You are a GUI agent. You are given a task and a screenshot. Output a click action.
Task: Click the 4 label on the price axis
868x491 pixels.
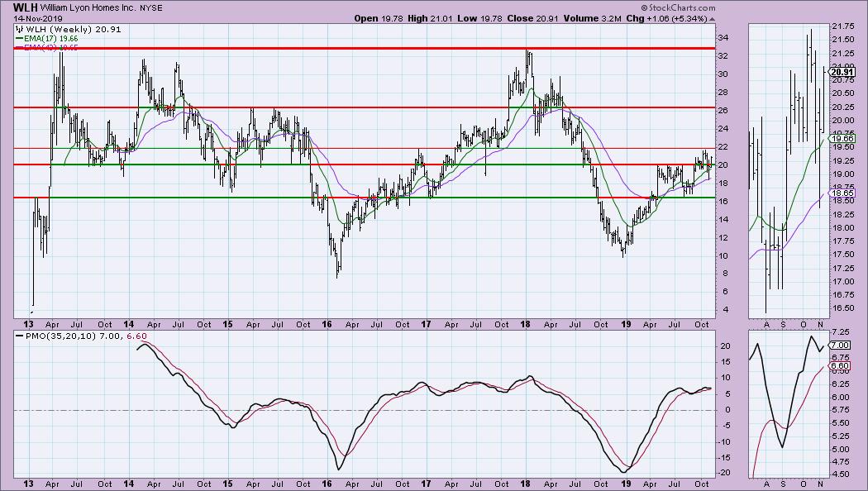725,309
